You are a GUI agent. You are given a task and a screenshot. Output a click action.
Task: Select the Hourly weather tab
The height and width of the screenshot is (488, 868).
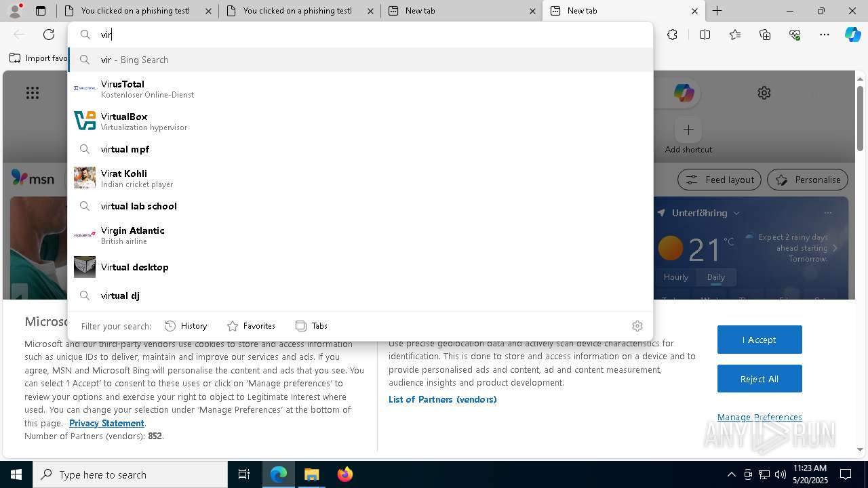click(x=676, y=277)
